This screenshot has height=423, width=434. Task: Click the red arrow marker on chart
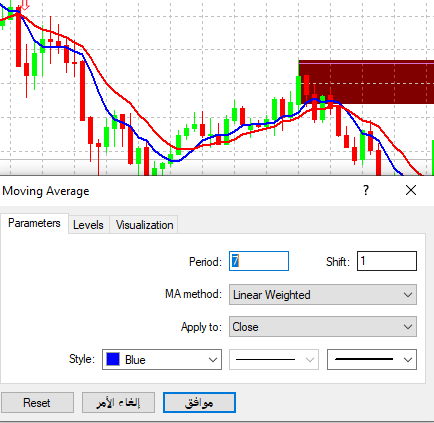[25, 5]
